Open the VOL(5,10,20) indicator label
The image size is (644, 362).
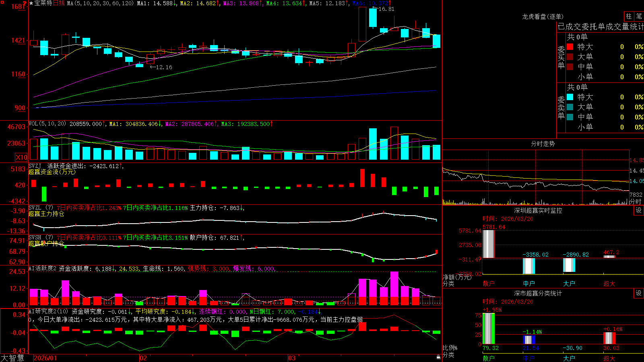tap(47, 123)
